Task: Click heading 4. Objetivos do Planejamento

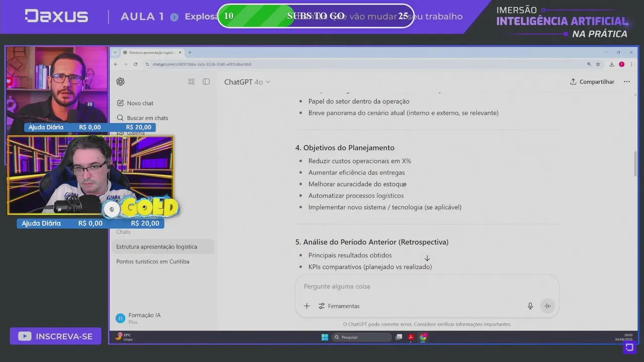Action: pos(345,148)
